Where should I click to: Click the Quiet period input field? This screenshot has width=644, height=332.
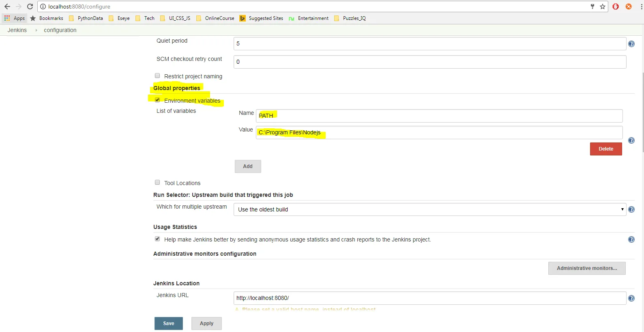tap(430, 43)
